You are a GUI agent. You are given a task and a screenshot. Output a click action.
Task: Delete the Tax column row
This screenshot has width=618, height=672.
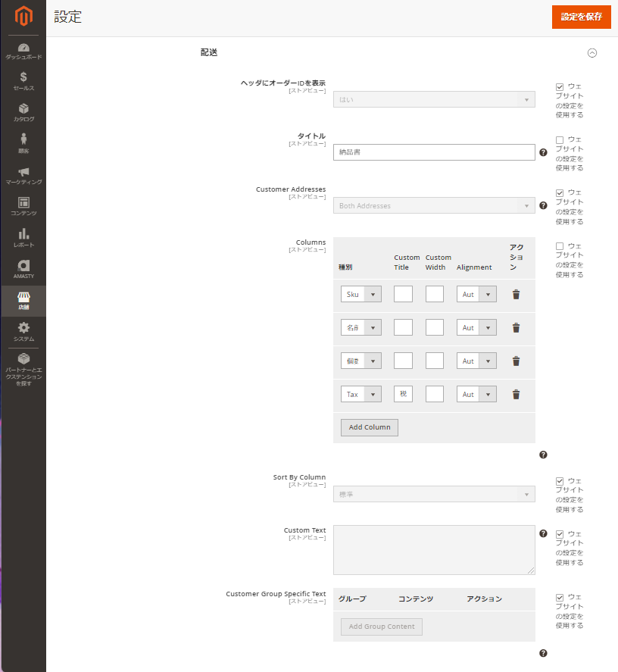(x=516, y=395)
